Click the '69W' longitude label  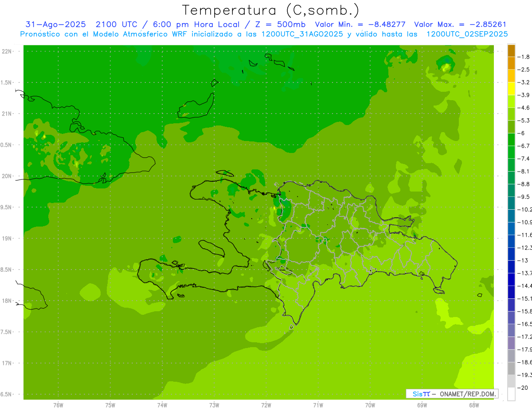tap(422, 405)
